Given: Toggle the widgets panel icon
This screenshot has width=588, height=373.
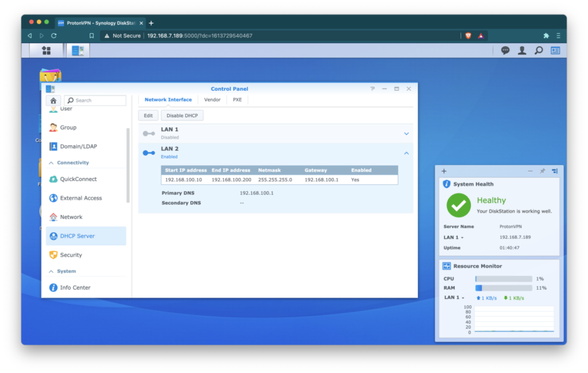Looking at the screenshot, I should click(x=555, y=50).
